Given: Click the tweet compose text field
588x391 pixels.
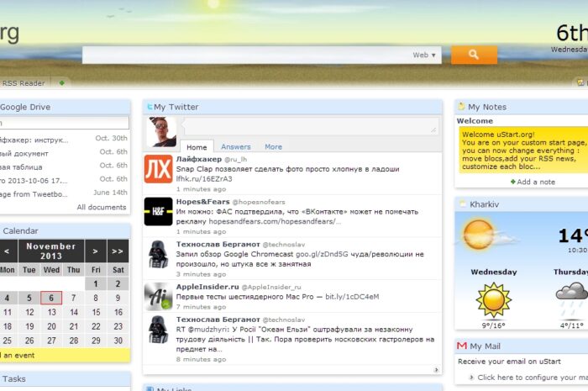Looking at the screenshot, I should pyautogui.click(x=309, y=125).
